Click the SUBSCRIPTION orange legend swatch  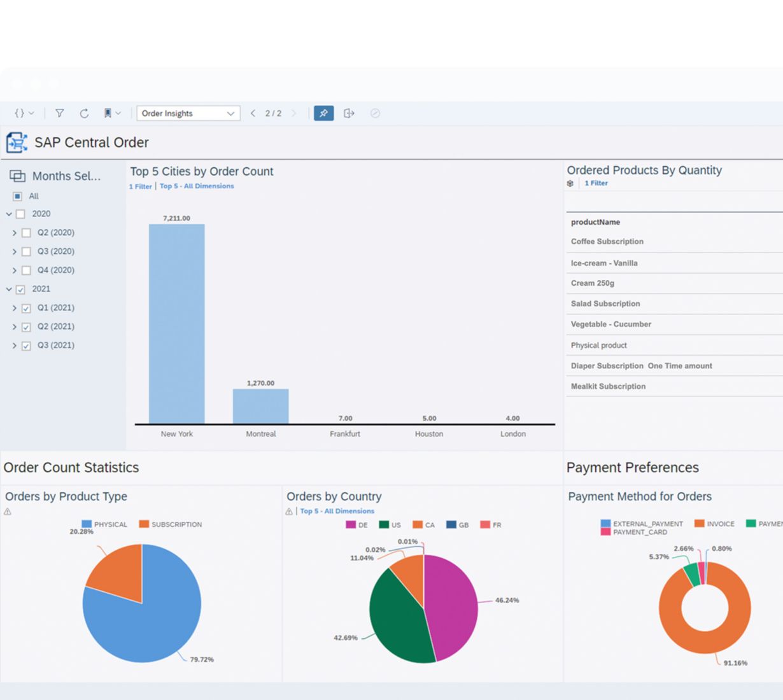pos(144,524)
